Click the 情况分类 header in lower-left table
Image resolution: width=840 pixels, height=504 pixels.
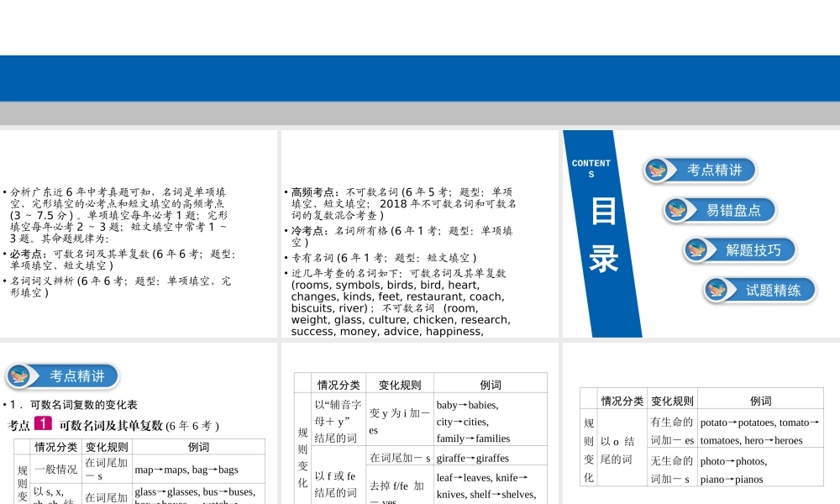point(55,447)
